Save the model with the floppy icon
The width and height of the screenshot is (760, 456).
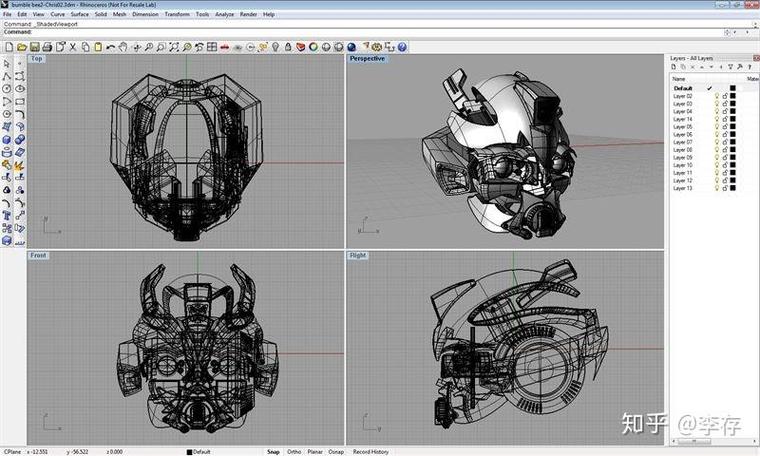click(x=34, y=47)
